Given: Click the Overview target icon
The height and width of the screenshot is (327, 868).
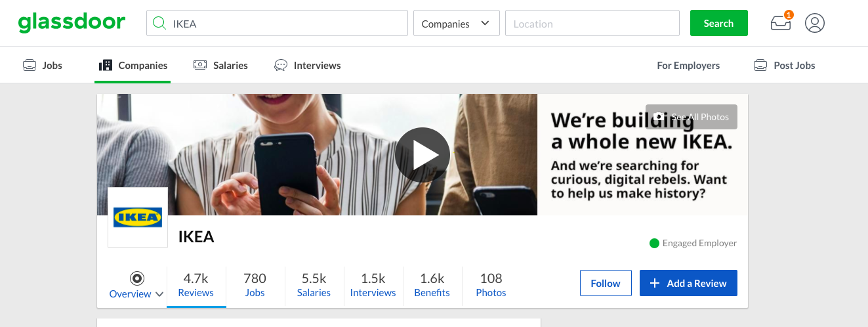Looking at the screenshot, I should coord(137,278).
